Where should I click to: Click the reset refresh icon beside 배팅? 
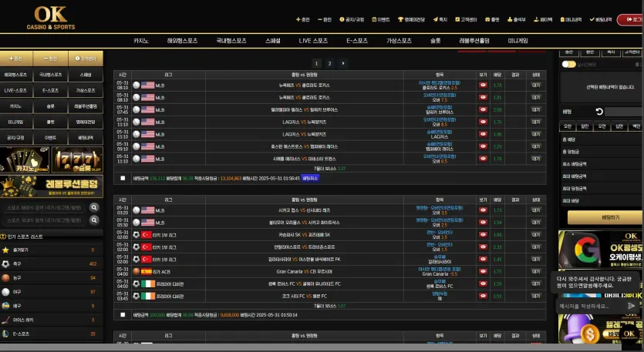coord(599,112)
